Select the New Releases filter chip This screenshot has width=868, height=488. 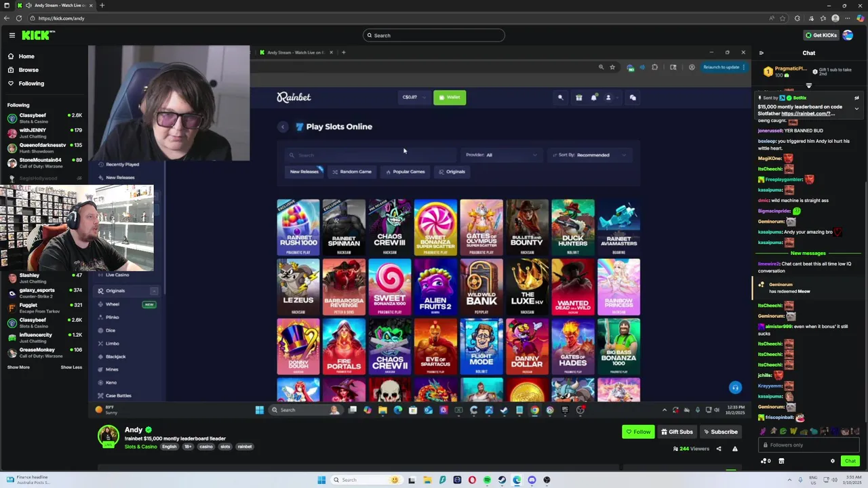pyautogui.click(x=304, y=171)
